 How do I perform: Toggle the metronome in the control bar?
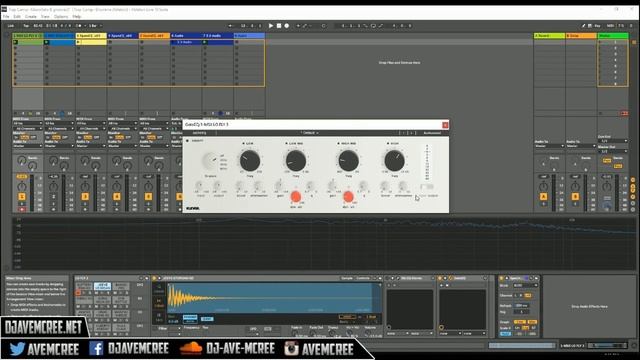pos(79,26)
